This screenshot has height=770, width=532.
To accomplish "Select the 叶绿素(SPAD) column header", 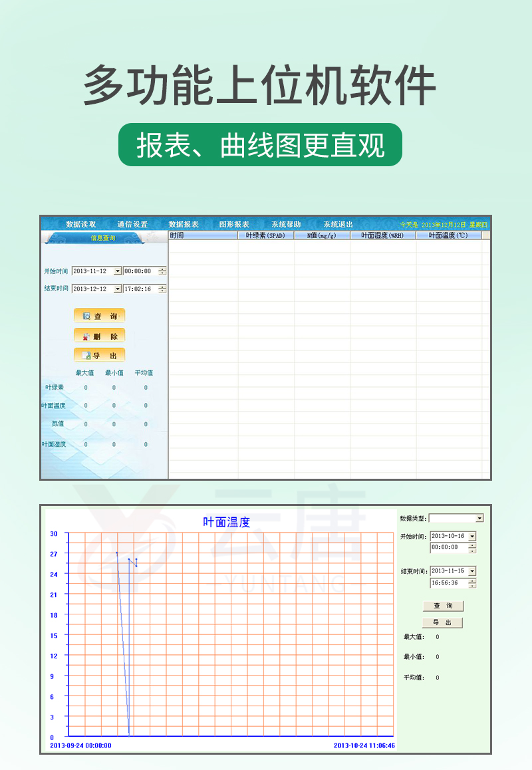I will point(265,235).
